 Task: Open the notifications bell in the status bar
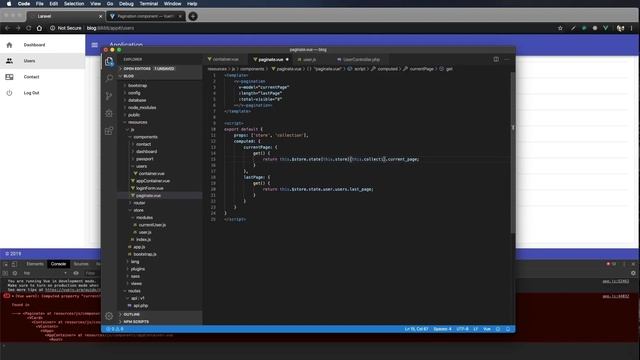[508, 329]
